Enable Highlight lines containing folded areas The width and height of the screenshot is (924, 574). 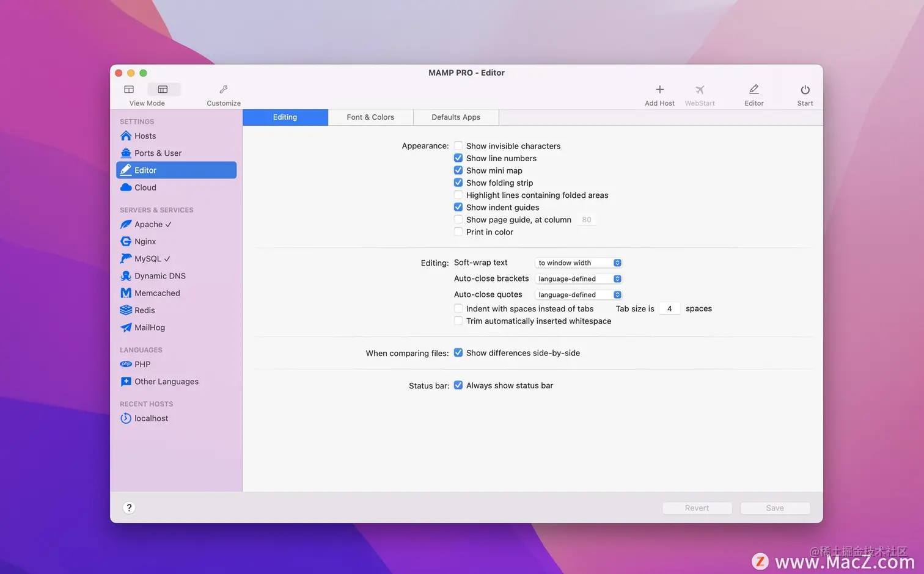458,195
